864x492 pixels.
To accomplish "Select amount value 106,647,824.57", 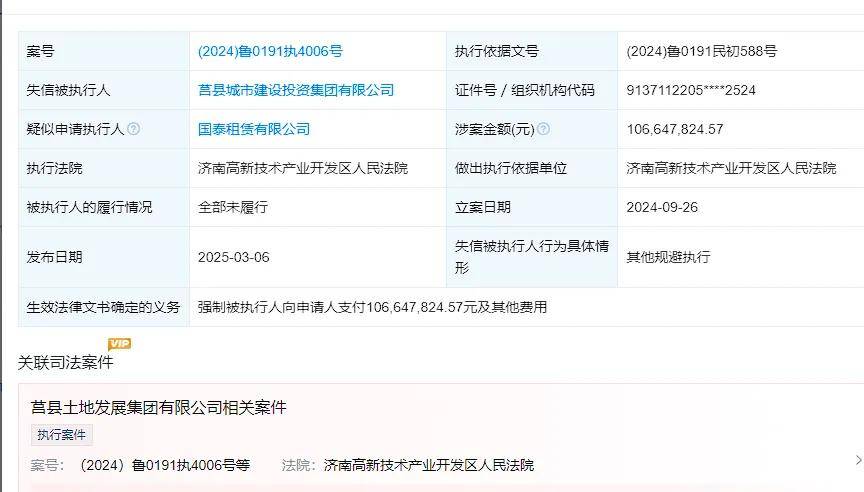I will (674, 129).
